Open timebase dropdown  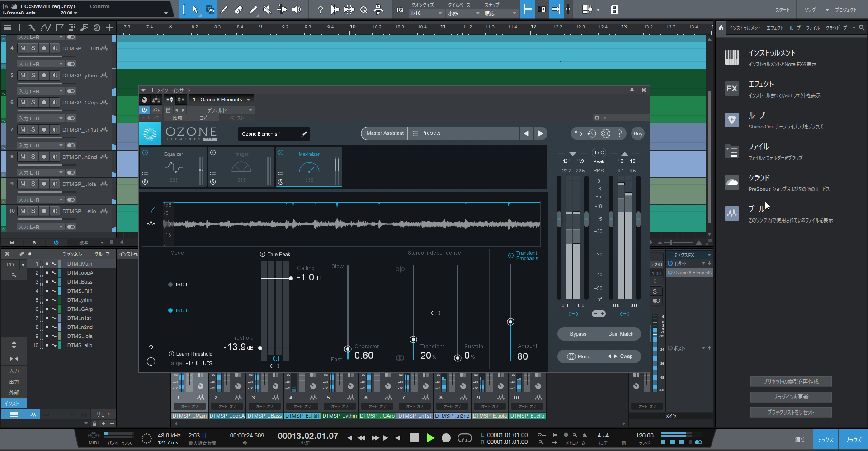(464, 14)
